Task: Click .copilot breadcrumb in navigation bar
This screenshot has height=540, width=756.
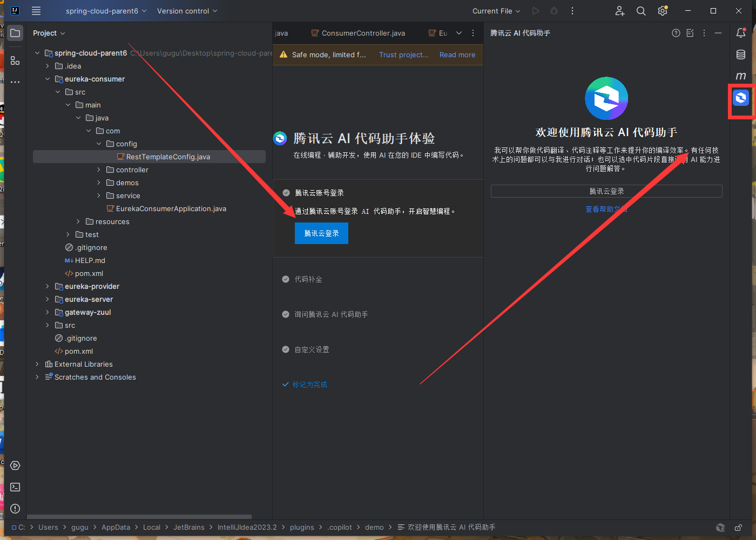Action: pyautogui.click(x=340, y=528)
